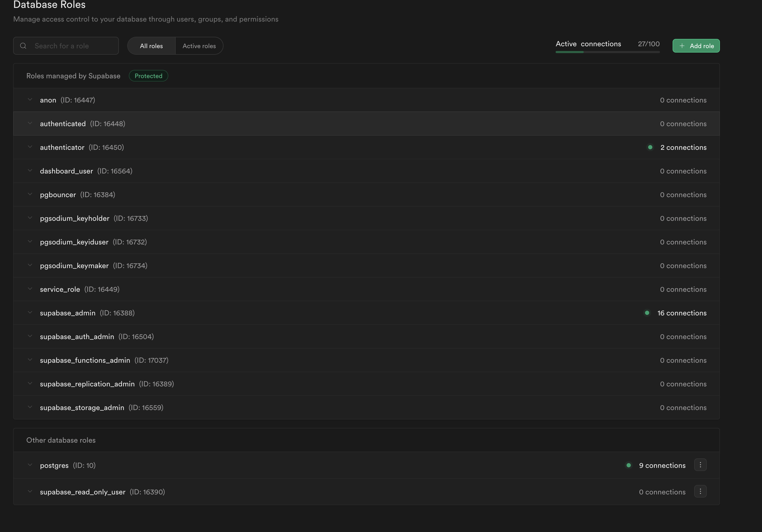Viewport: 762px width, 532px height.
Task: Click the 27/100 connections progress bar
Action: [x=607, y=52]
